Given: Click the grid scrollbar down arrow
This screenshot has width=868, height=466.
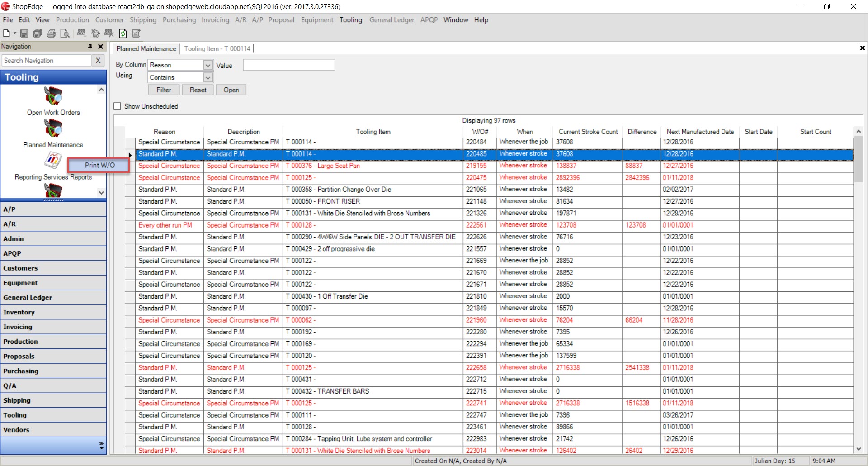Looking at the screenshot, I should tap(859, 449).
